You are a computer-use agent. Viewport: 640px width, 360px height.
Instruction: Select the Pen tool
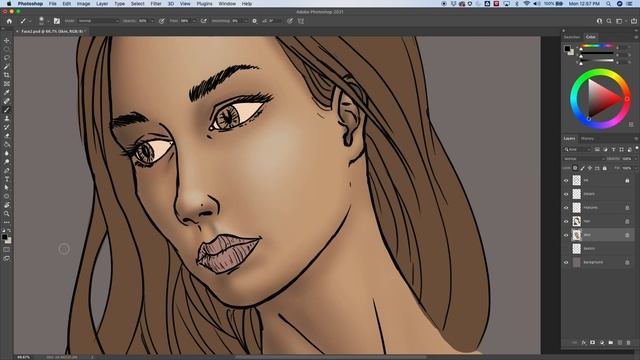(7, 170)
